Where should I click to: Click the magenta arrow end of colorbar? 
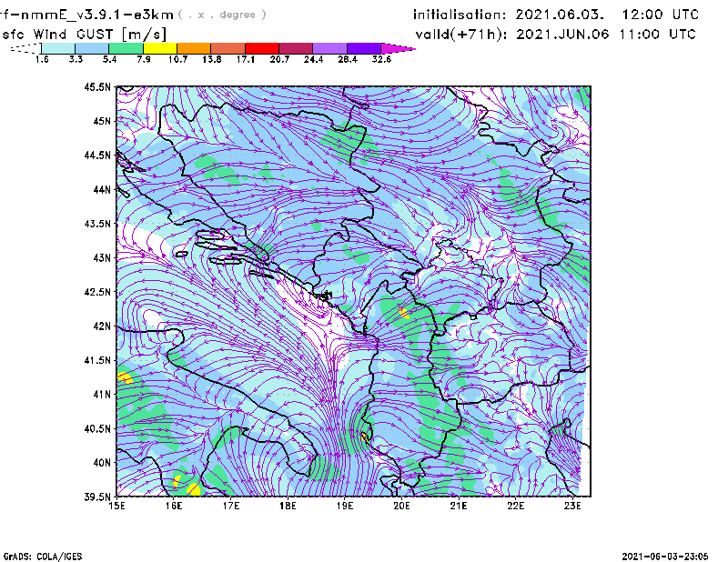(398, 48)
